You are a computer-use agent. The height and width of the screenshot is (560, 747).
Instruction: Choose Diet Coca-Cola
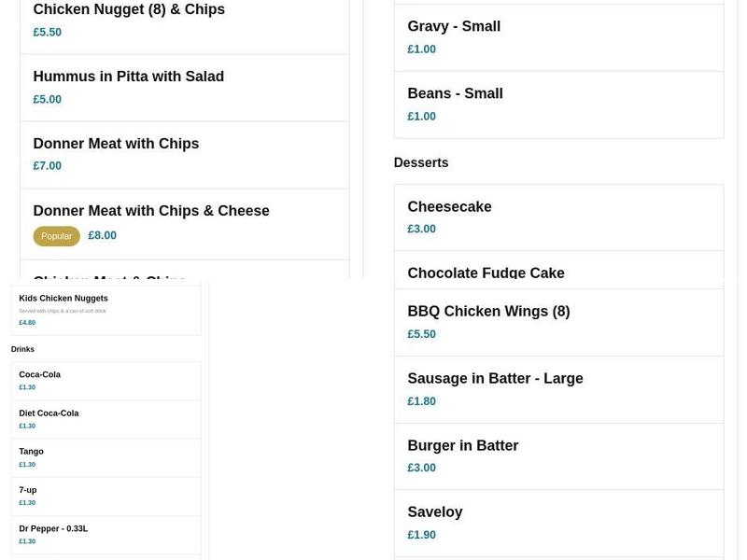click(47, 413)
